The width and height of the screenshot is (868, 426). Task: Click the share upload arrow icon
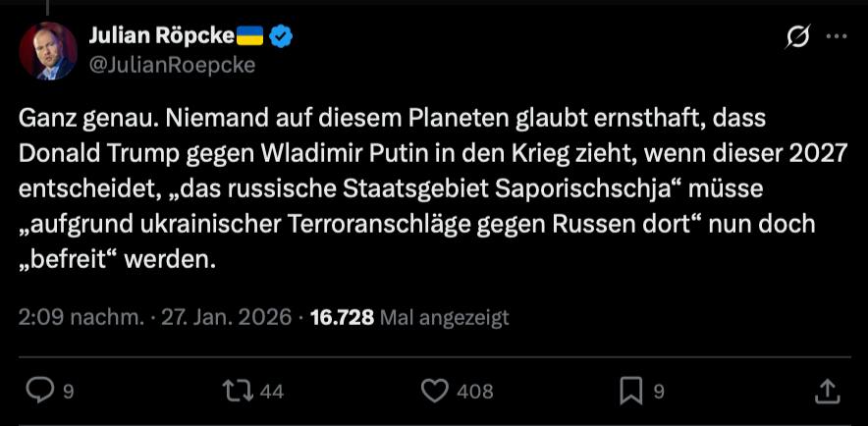click(827, 391)
